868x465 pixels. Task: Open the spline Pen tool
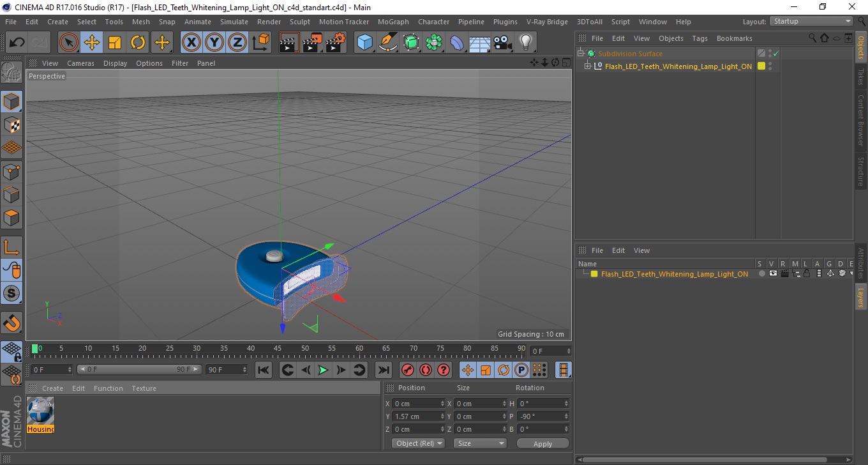[x=388, y=43]
